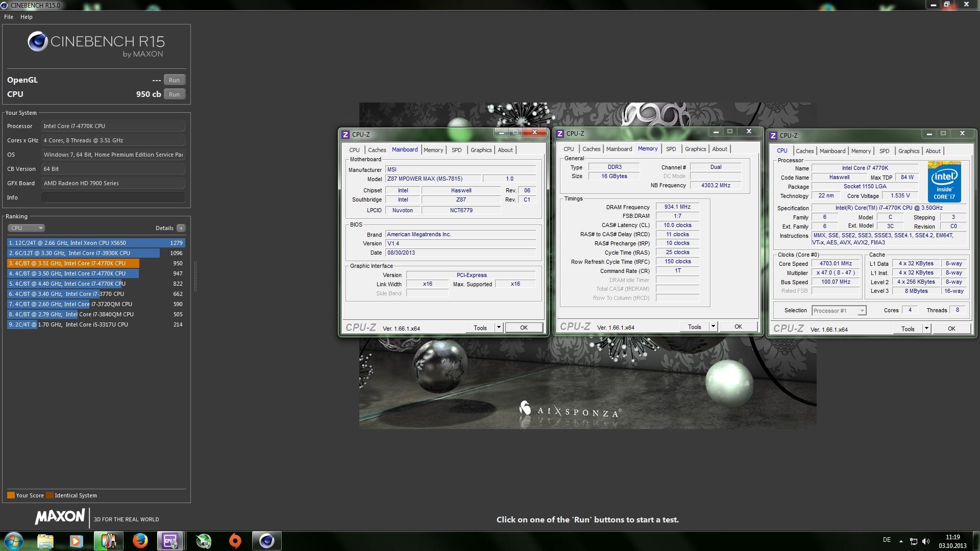
Task: Open About tab in rightmost CPU-Z window
Action: click(x=933, y=151)
